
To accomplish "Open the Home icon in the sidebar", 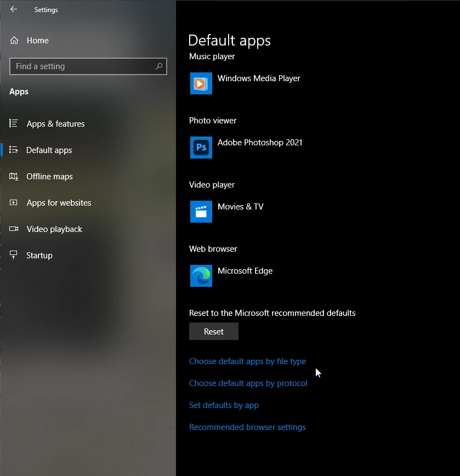I will pyautogui.click(x=14, y=41).
